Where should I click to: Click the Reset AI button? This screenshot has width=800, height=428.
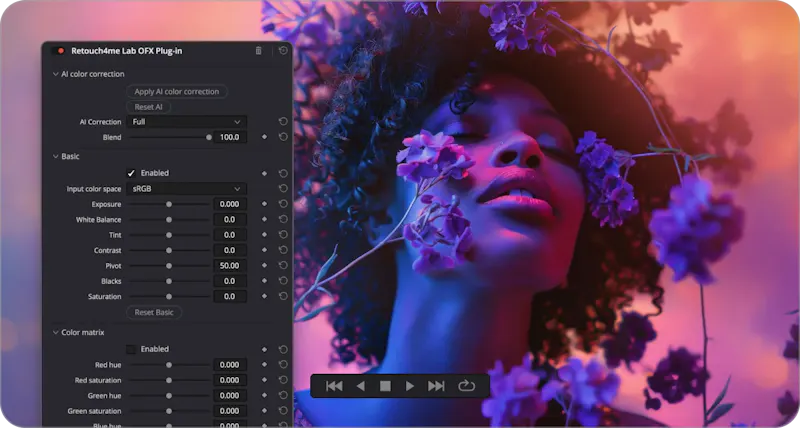click(x=148, y=107)
